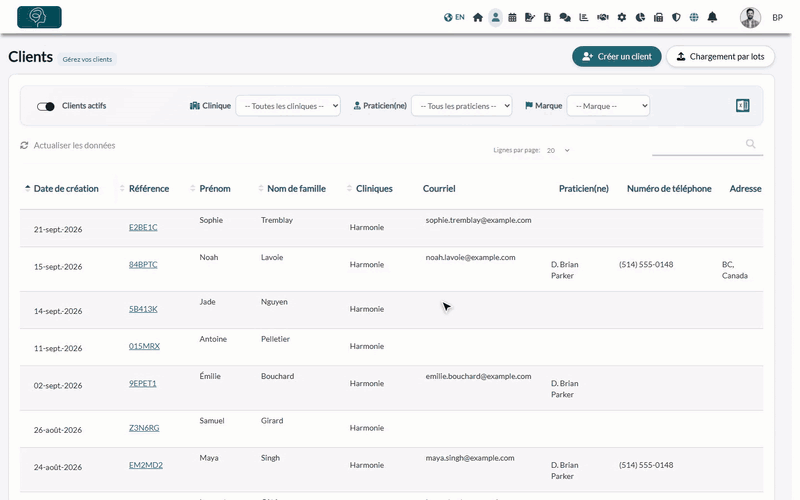Open the signed document icon
The width and height of the screenshot is (800, 500).
(x=530, y=17)
